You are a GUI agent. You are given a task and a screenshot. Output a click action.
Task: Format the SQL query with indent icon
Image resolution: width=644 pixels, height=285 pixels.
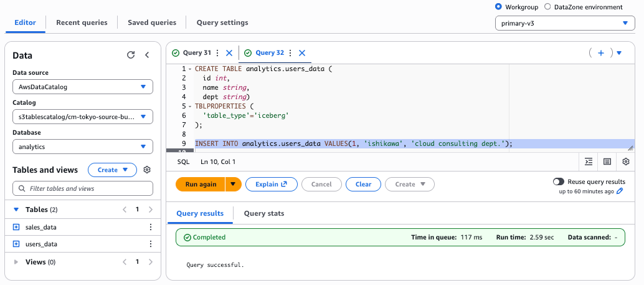pyautogui.click(x=589, y=162)
